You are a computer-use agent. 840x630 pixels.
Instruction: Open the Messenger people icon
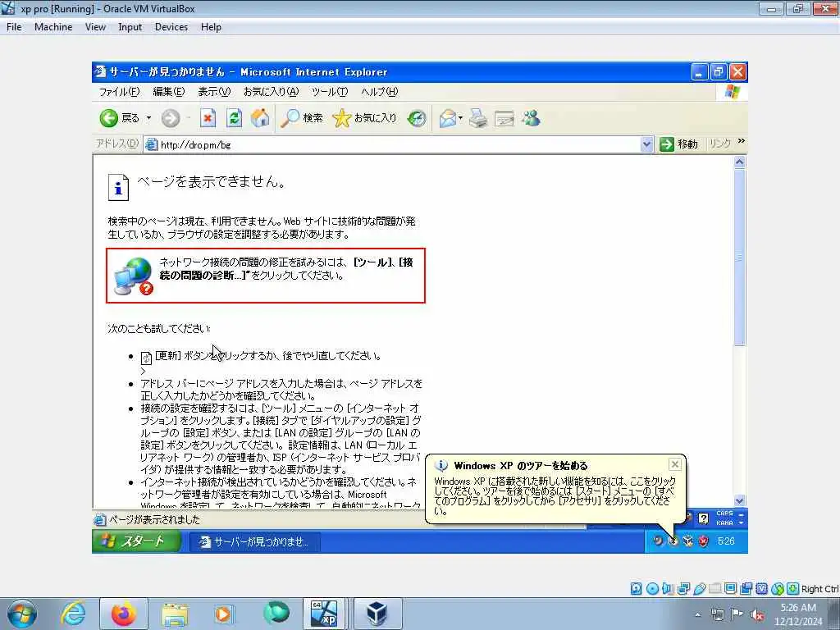coord(531,118)
